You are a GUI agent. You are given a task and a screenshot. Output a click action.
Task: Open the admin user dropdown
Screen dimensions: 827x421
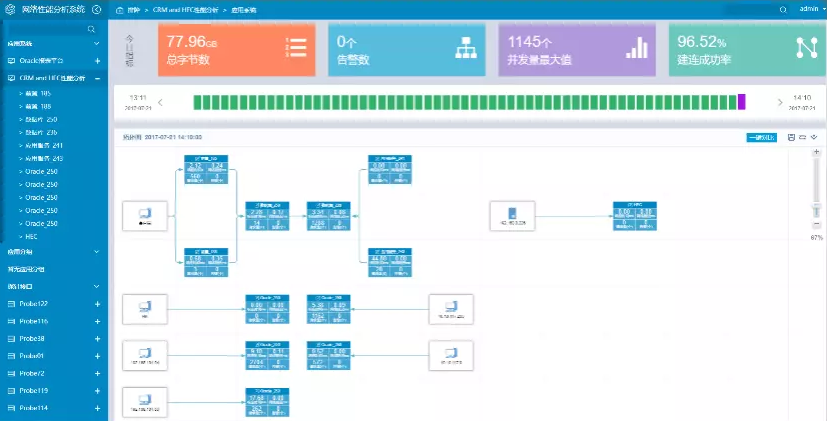pyautogui.click(x=808, y=9)
